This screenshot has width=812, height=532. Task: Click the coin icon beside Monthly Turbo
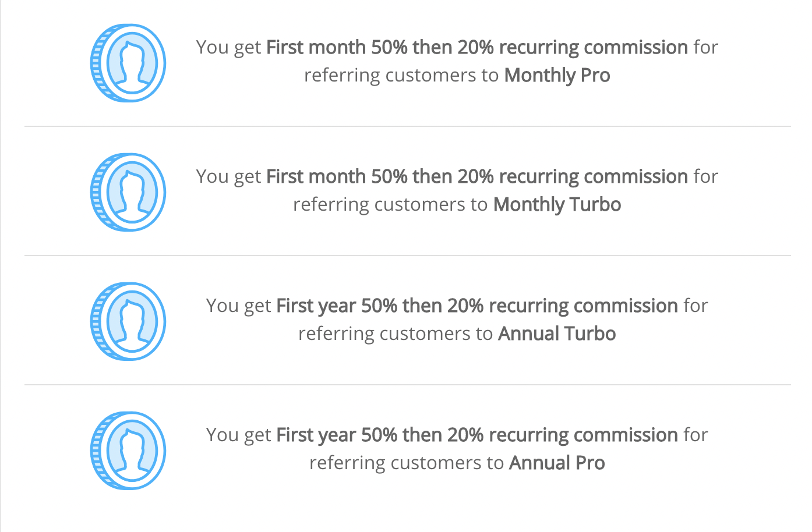(128, 192)
